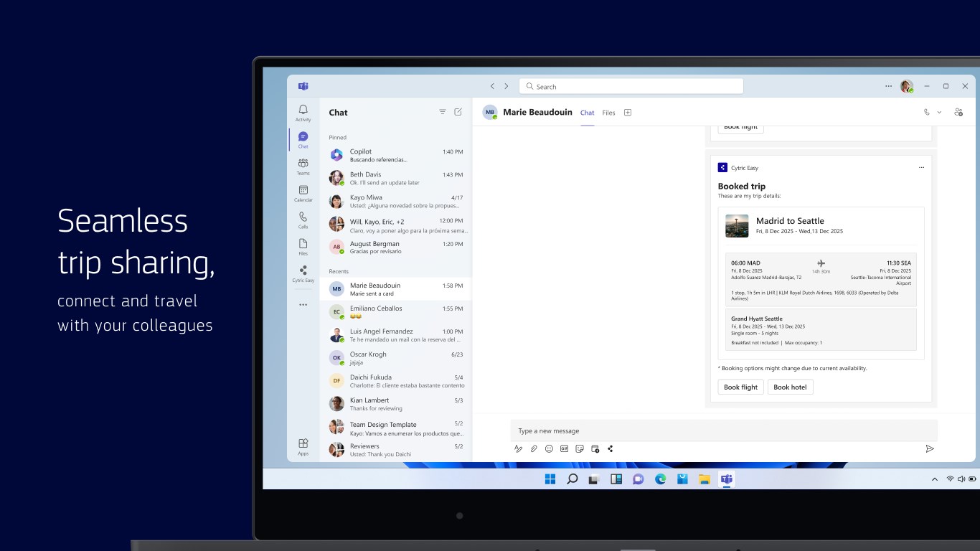Send the message
980x551 pixels.
pyautogui.click(x=930, y=448)
